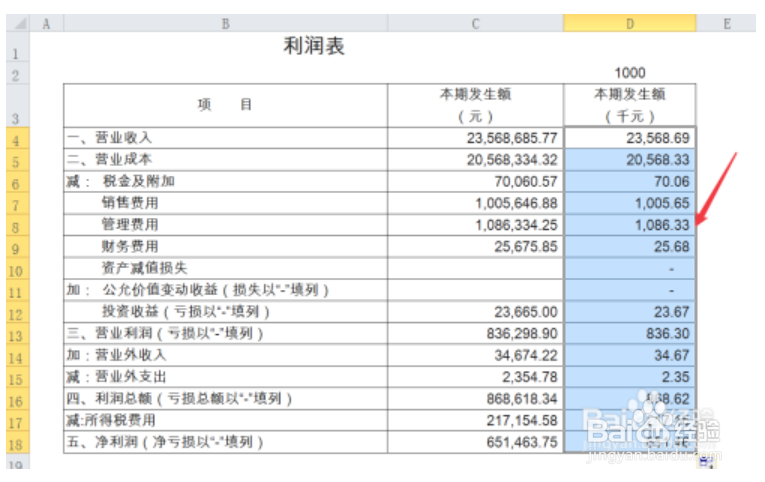Click the 2.35 cell in column D

pyautogui.click(x=630, y=377)
